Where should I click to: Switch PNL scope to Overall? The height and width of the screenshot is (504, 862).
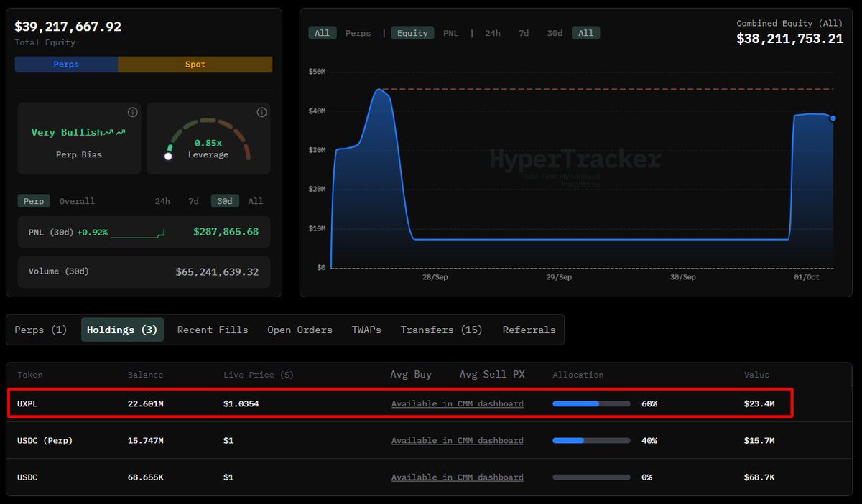[77, 201]
